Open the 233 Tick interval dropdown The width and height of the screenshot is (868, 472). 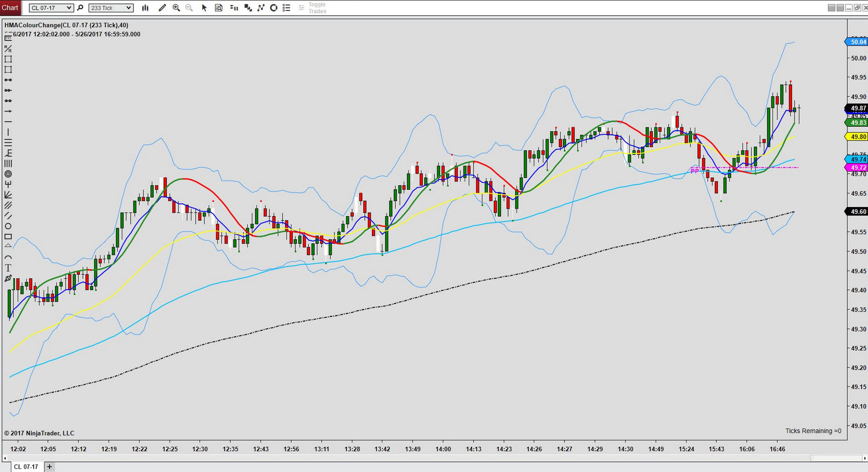pos(111,8)
